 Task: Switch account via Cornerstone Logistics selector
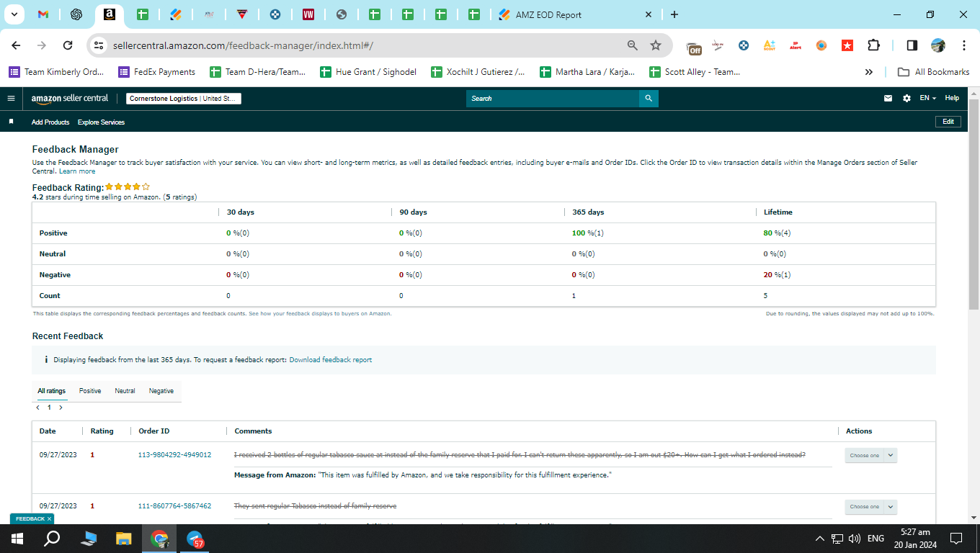(184, 99)
